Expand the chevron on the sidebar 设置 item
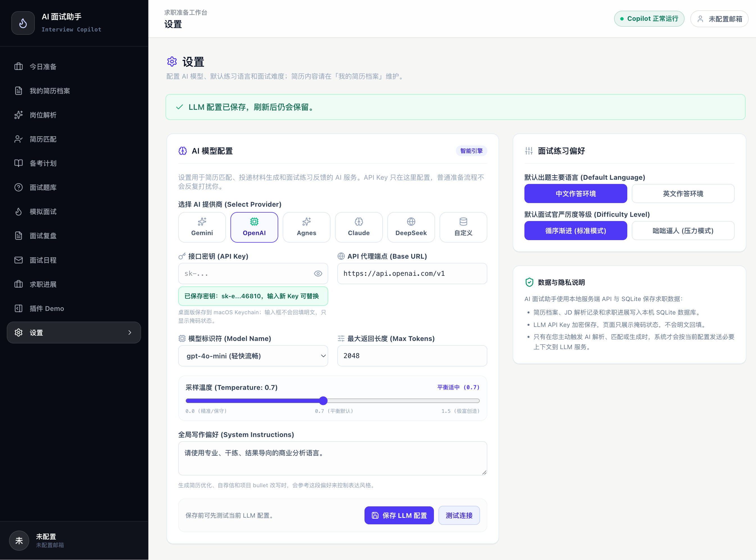Screen dimensions: 756x560 point(130,333)
